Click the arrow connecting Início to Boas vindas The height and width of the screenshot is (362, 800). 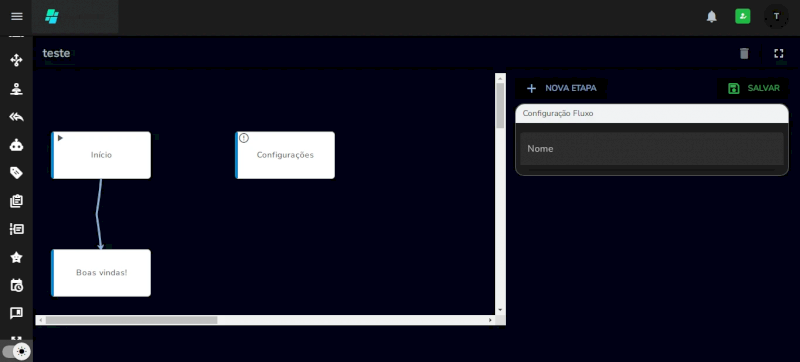[98, 214]
